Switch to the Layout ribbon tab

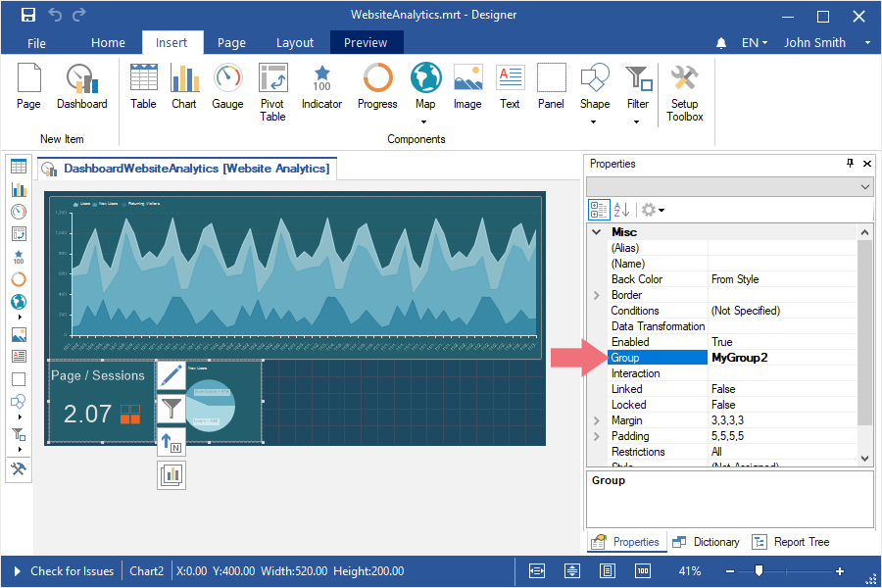pyautogui.click(x=295, y=43)
